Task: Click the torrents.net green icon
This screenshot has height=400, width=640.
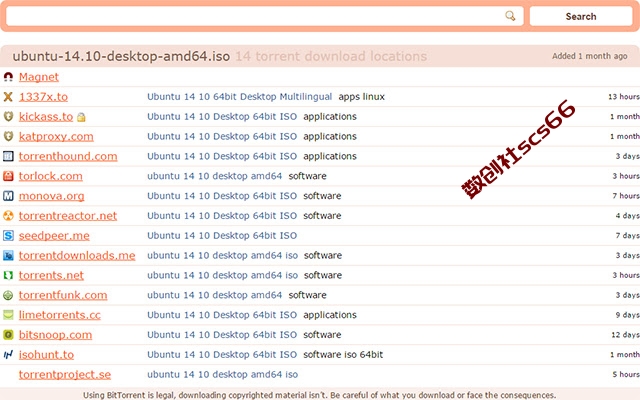Action: pyautogui.click(x=8, y=275)
